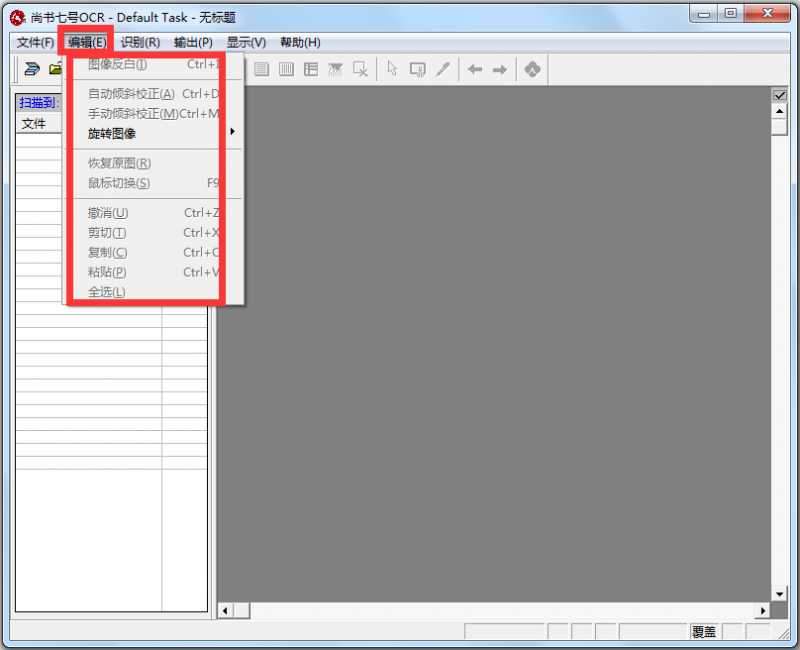Viewport: 800px width, 650px height.
Task: Click the horizontal scrollbar right arrow
Action: pos(763,610)
